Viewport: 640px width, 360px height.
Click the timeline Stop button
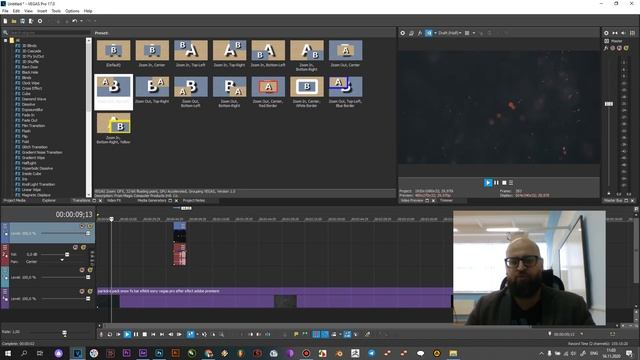[144, 334]
